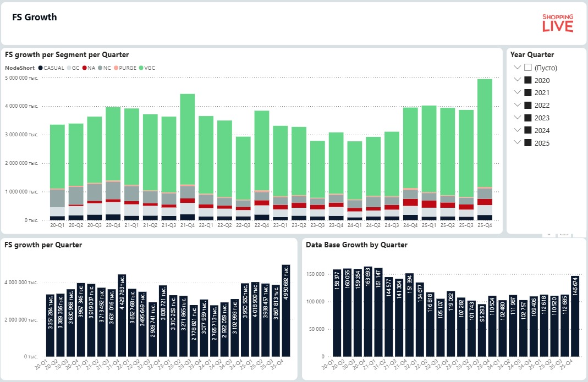Image resolution: width=588 pixels, height=382 pixels.
Task: Select the bar labeled 2 765 713 тыс.
Action: point(214,331)
